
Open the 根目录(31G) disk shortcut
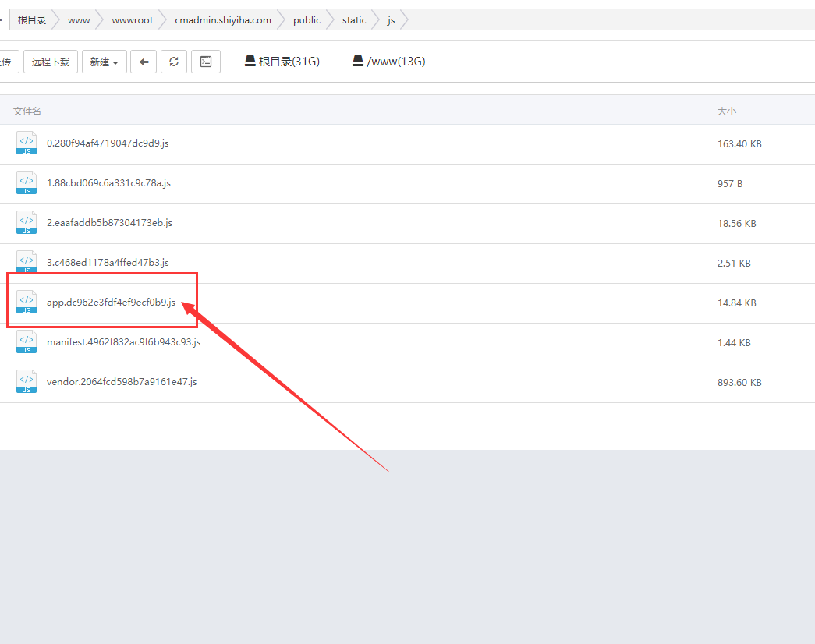coord(282,62)
